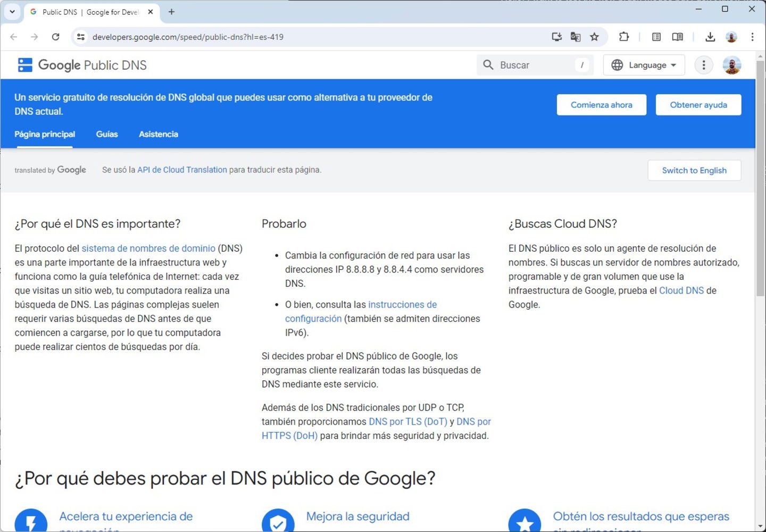Open the page's more options dots
Viewport: 766px width, 532px height.
(x=704, y=65)
